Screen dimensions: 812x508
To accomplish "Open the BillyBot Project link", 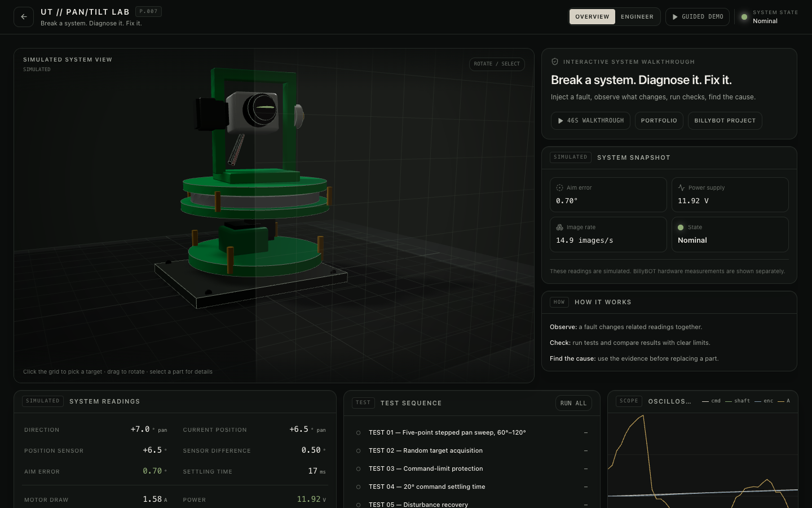I will [x=725, y=121].
